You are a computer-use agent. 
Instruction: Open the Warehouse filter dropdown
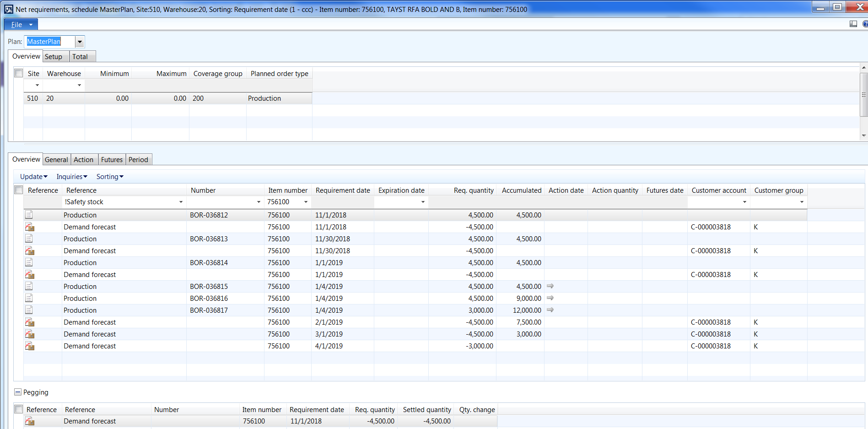point(79,85)
